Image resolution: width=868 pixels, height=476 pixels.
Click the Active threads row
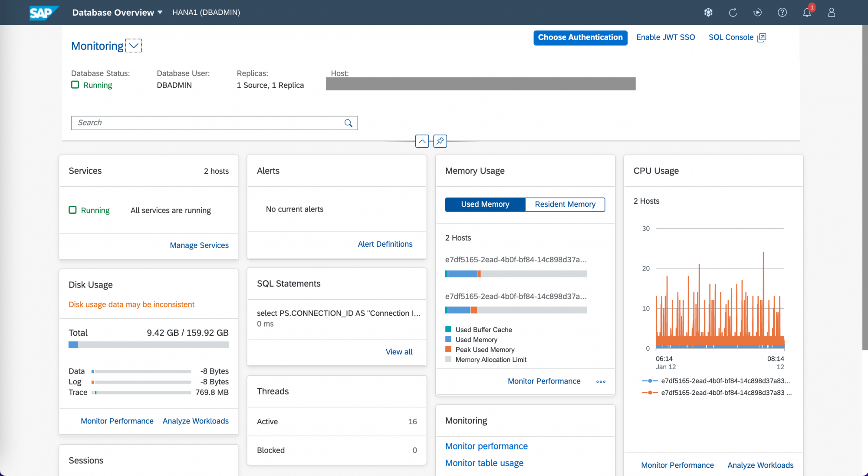click(x=337, y=422)
